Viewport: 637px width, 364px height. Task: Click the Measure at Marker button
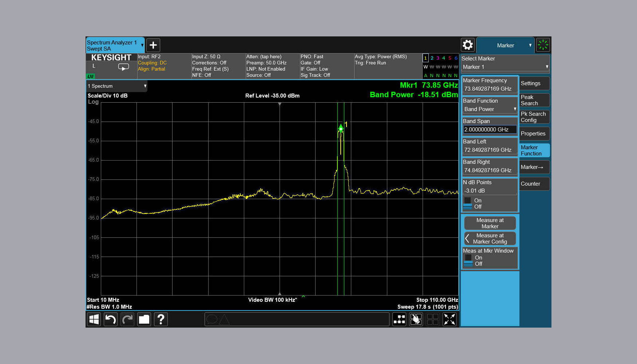coord(490,223)
